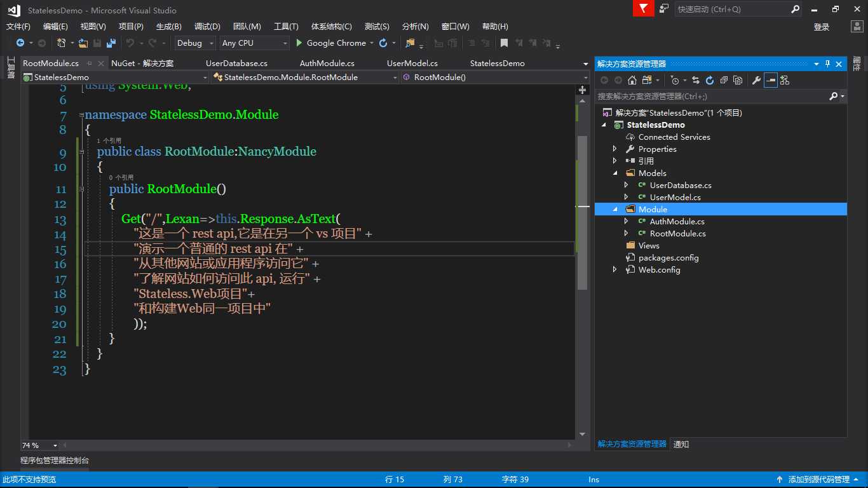Click 添加到源代码管理 in the status bar

818,480
